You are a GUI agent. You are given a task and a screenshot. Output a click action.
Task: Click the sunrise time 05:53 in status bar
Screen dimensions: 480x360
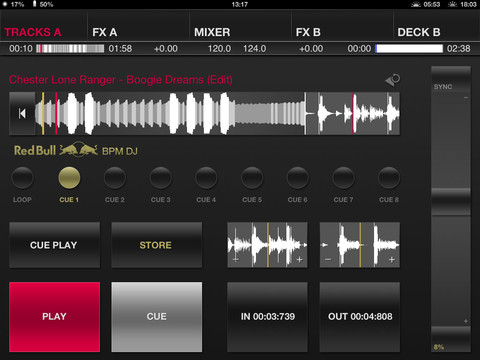tap(432, 4)
